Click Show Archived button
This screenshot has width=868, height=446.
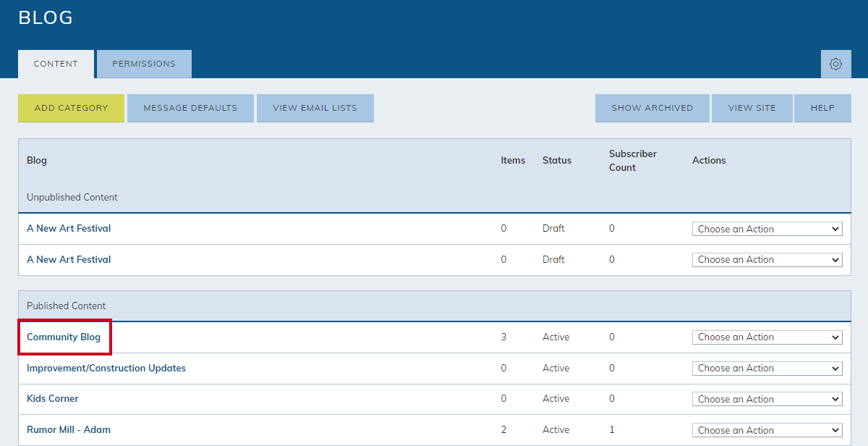[652, 108]
